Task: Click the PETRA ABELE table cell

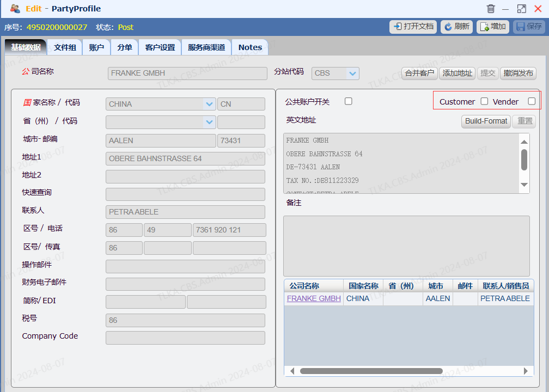Action: point(505,298)
